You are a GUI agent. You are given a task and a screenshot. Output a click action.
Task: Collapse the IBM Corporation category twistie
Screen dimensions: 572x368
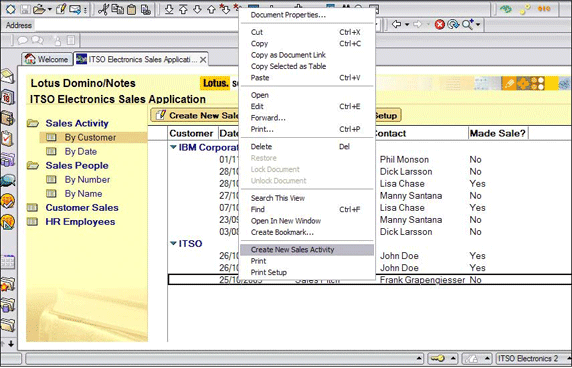(x=173, y=147)
